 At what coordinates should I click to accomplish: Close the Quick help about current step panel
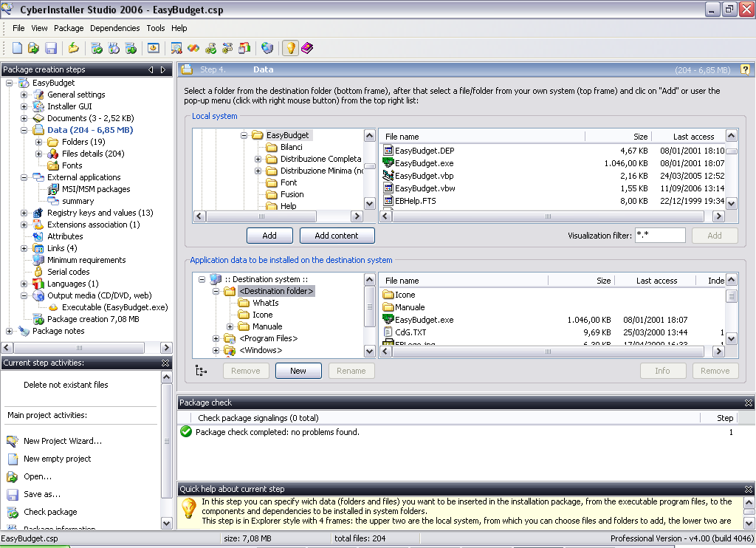(749, 489)
